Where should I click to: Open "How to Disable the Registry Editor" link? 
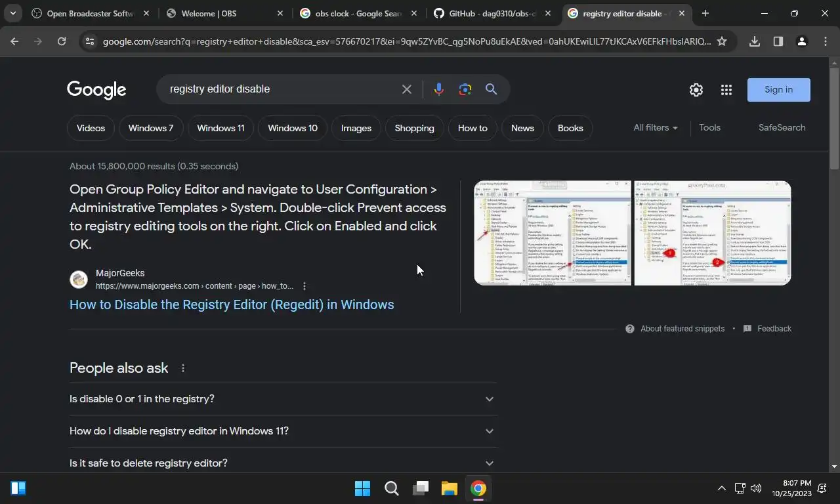click(x=232, y=304)
